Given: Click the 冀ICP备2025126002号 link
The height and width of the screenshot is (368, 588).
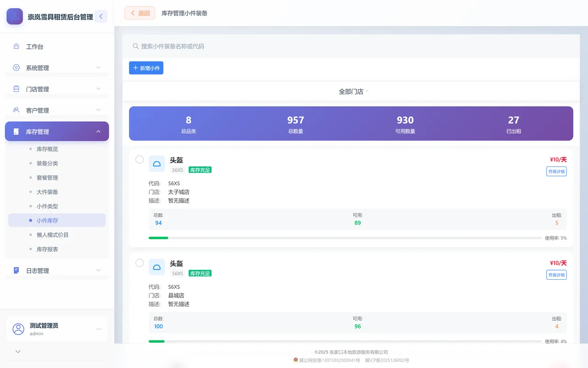Looking at the screenshot, I should point(387,360).
